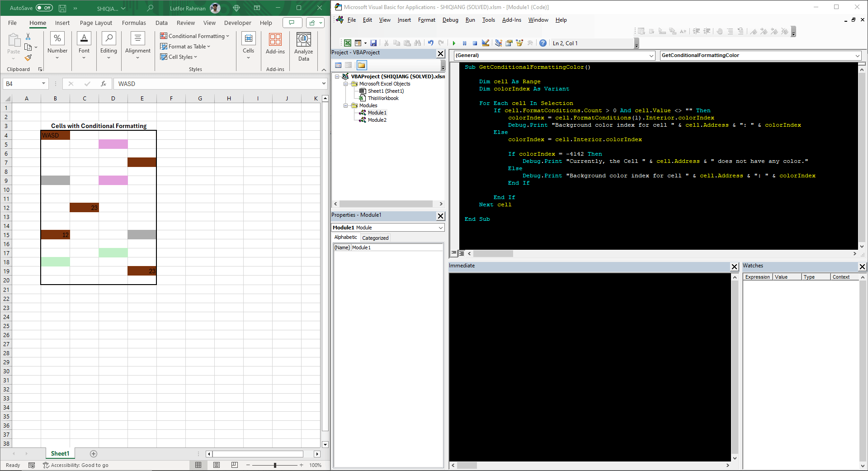Image resolution: width=868 pixels, height=471 pixels.
Task: Toggle AutoSave switch off/on
Action: [44, 8]
